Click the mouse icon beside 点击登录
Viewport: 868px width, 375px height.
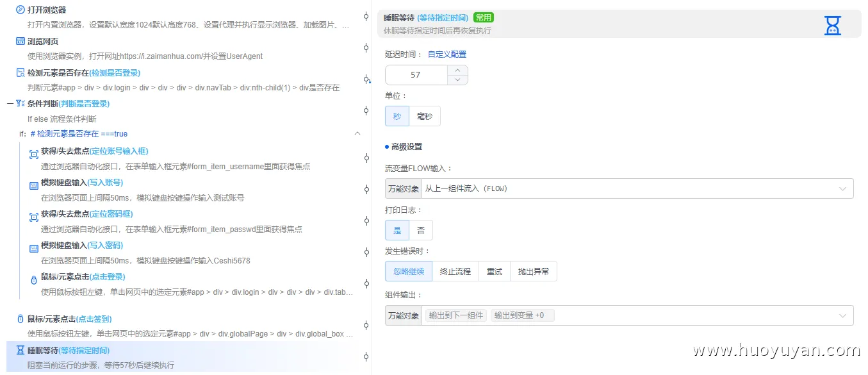(x=33, y=280)
